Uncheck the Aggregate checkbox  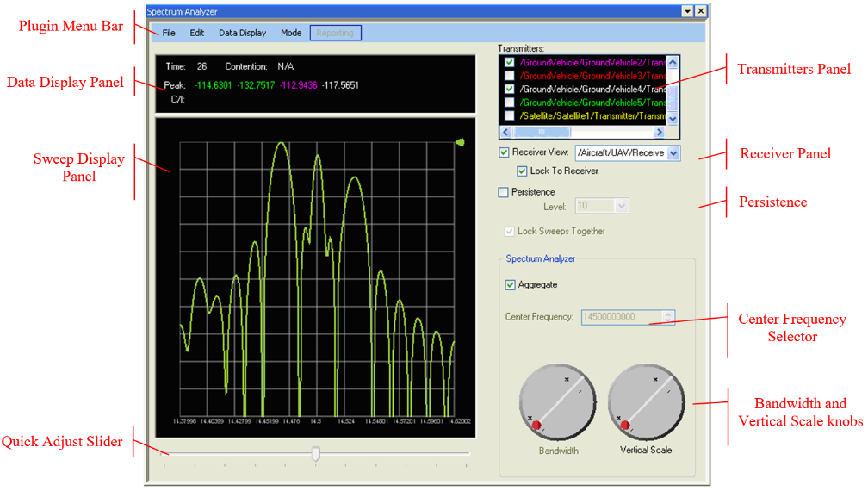tap(511, 284)
